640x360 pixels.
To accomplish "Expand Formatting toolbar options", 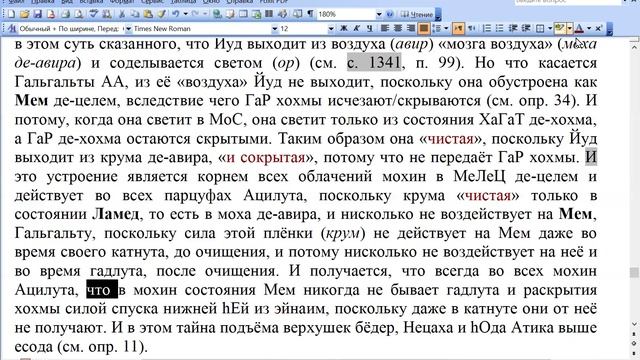I will point(610,29).
